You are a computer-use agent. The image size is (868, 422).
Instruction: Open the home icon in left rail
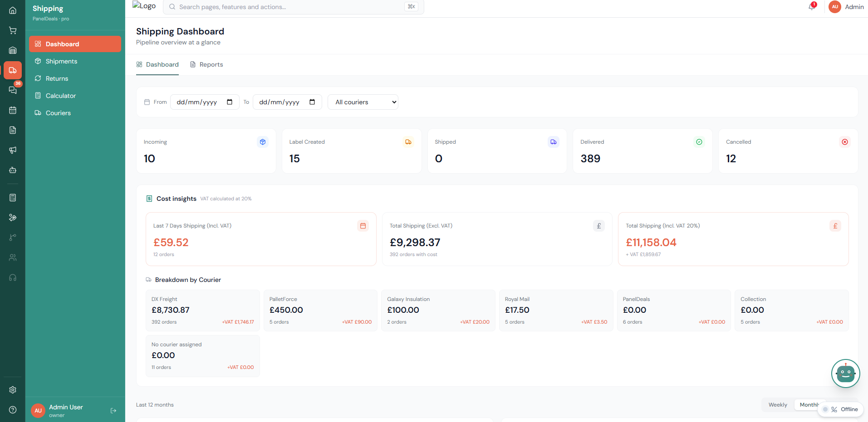13,10
